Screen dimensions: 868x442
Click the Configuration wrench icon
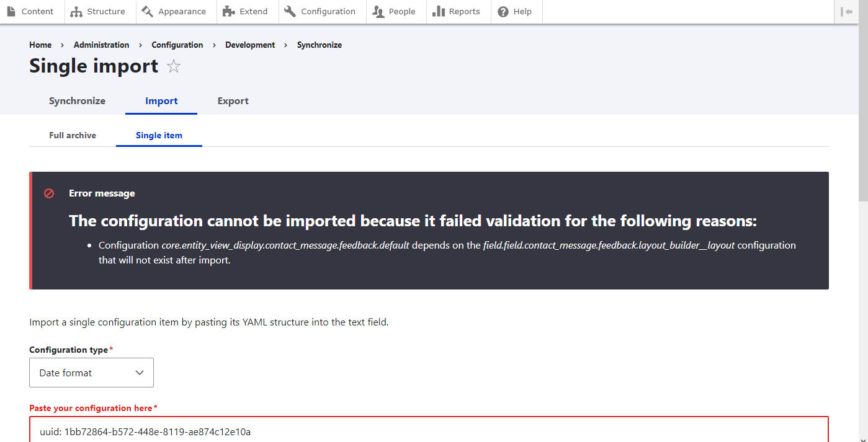coord(290,12)
